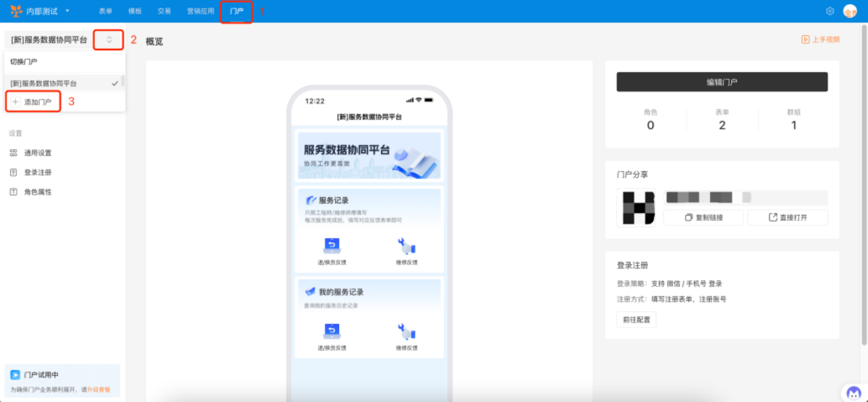Screen dimensions: 868x402
Task: Click the 编辑门户 button
Action: click(x=722, y=82)
